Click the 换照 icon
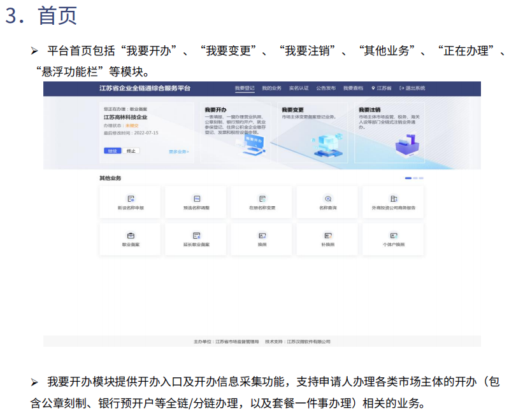This screenshot has width=523, height=420. click(262, 235)
